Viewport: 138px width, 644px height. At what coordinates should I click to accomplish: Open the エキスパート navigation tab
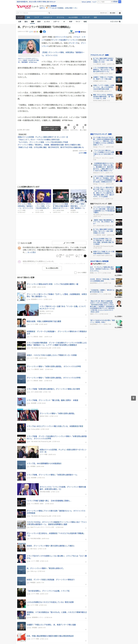pos(48,17)
